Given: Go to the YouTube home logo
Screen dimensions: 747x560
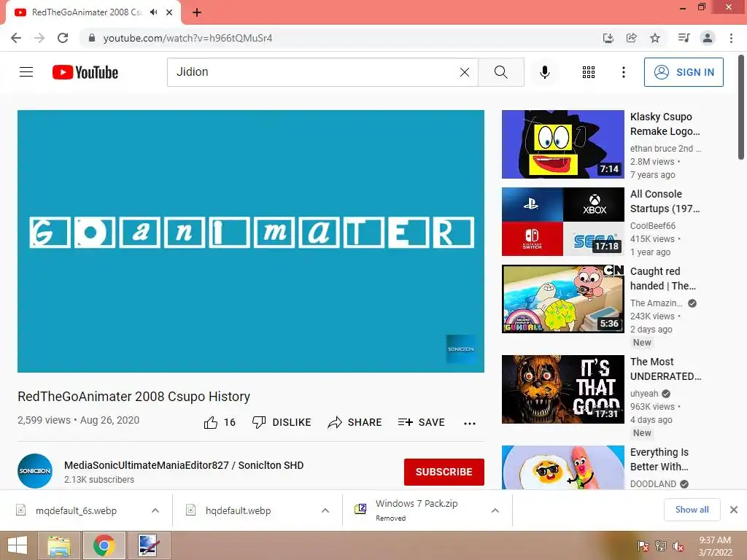Looking at the screenshot, I should 85,72.
